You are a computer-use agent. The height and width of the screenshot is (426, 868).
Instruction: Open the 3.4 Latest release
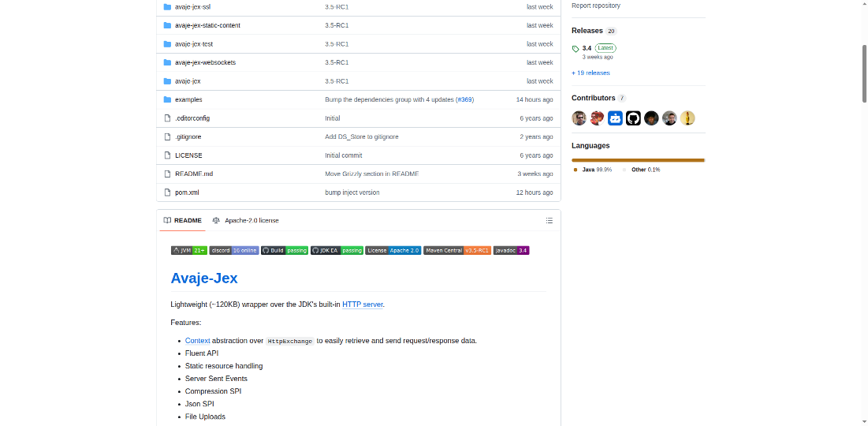coord(587,48)
